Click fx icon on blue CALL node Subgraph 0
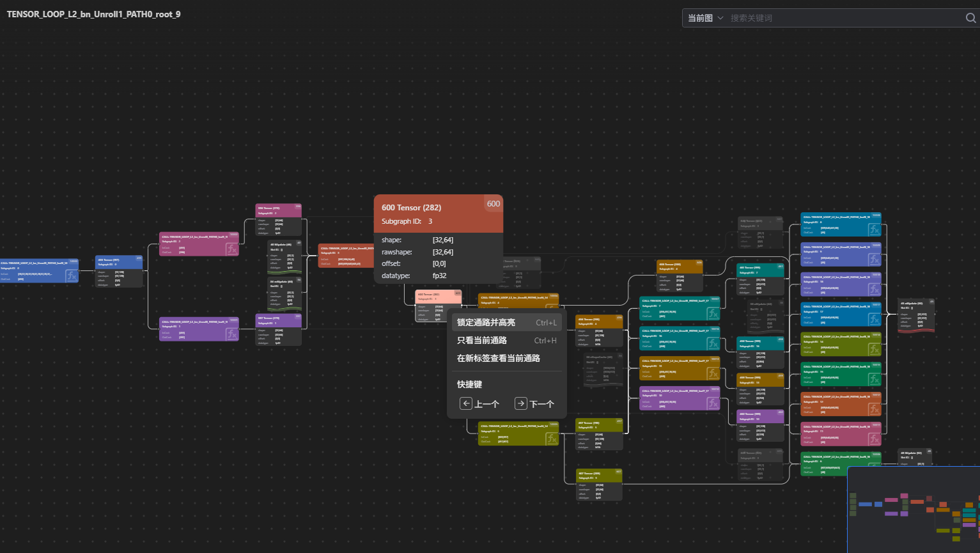The image size is (980, 553). point(72,276)
